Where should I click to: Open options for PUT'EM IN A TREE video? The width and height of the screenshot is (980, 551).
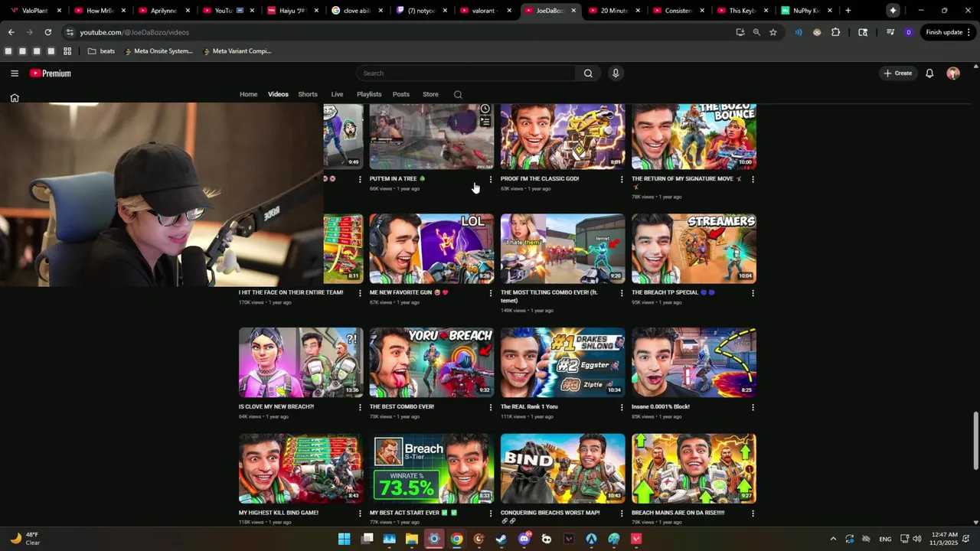coord(491,179)
